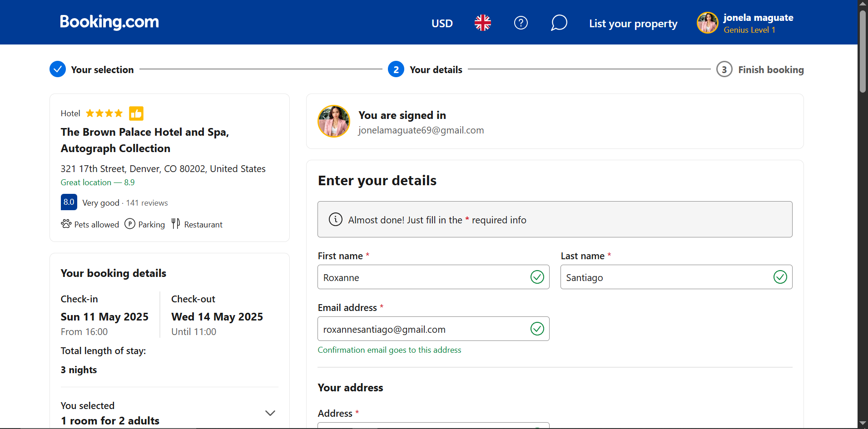Image resolution: width=868 pixels, height=429 pixels.
Task: Open the help question mark icon
Action: [x=521, y=23]
